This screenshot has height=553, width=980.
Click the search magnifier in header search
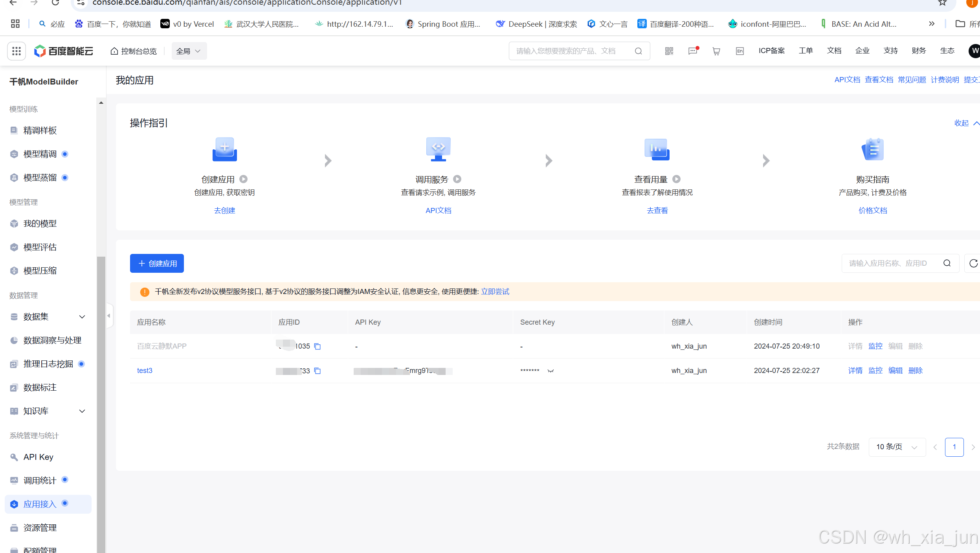click(x=639, y=51)
